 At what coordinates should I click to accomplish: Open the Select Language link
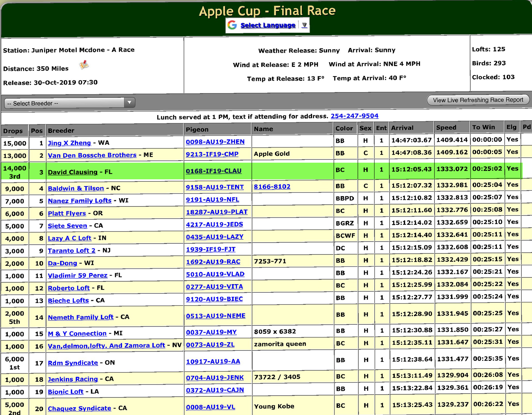(x=268, y=25)
